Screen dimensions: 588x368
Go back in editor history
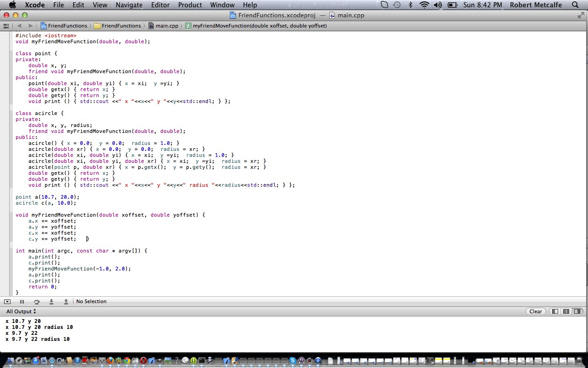19,26
